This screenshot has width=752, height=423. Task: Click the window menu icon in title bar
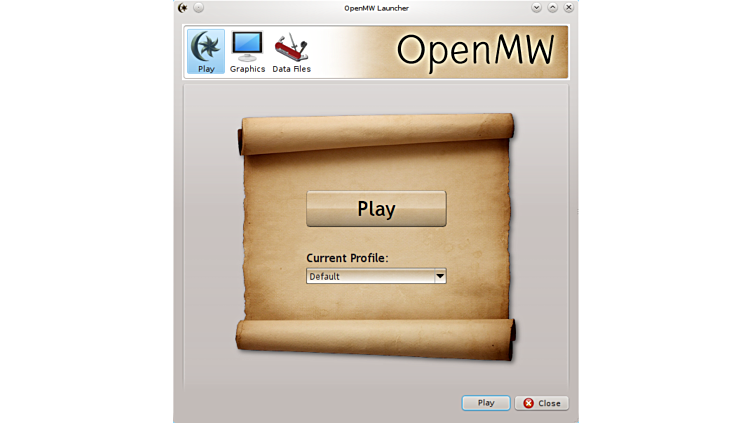point(182,8)
